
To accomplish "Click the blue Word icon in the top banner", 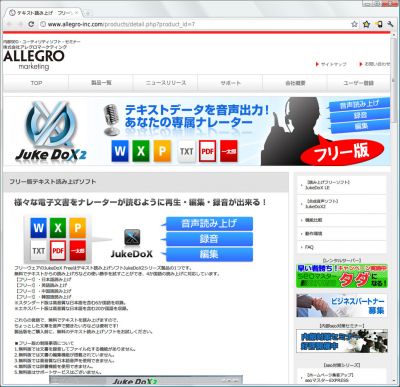I will (120, 151).
